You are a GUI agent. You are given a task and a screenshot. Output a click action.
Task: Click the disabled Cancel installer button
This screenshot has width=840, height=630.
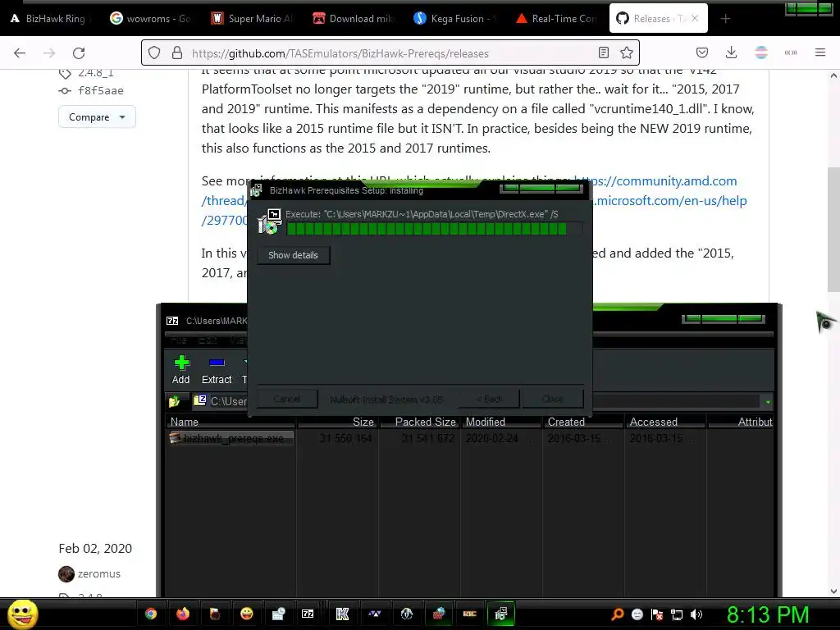click(x=287, y=399)
